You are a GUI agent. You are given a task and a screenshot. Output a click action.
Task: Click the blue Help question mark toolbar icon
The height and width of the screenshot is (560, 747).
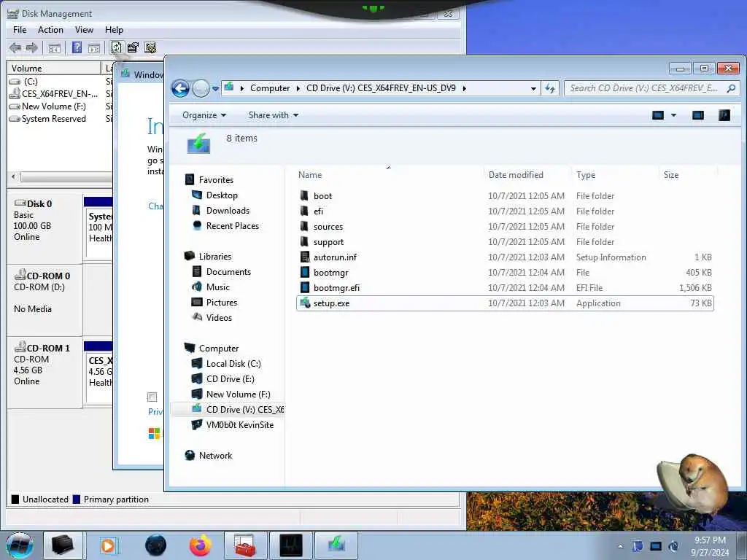77,47
